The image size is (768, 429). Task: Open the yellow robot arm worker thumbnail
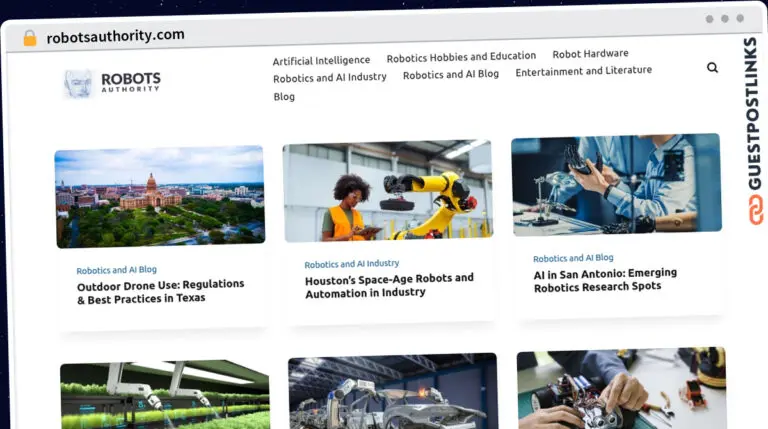point(388,191)
